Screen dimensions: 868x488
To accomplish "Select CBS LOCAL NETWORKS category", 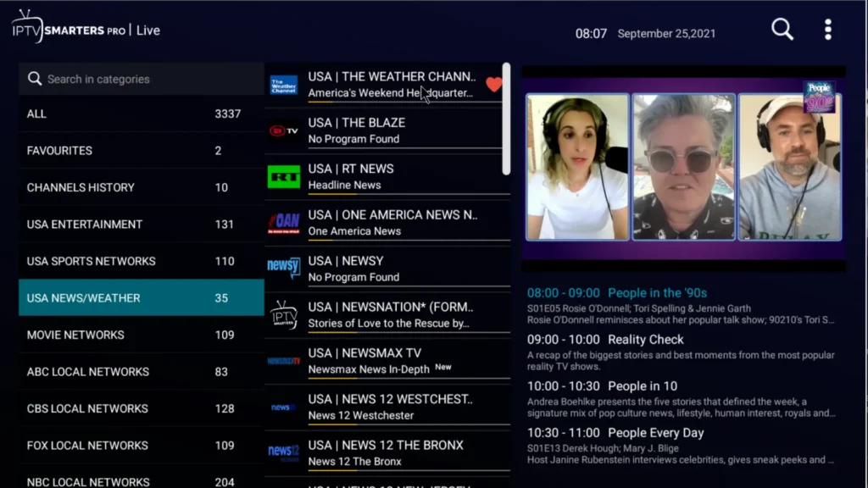I will [x=142, y=408].
